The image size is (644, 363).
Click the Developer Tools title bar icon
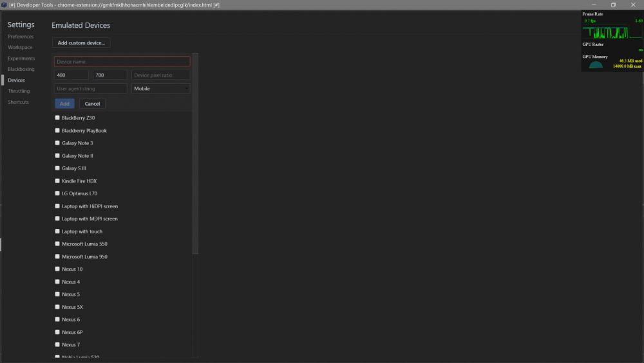4,5
